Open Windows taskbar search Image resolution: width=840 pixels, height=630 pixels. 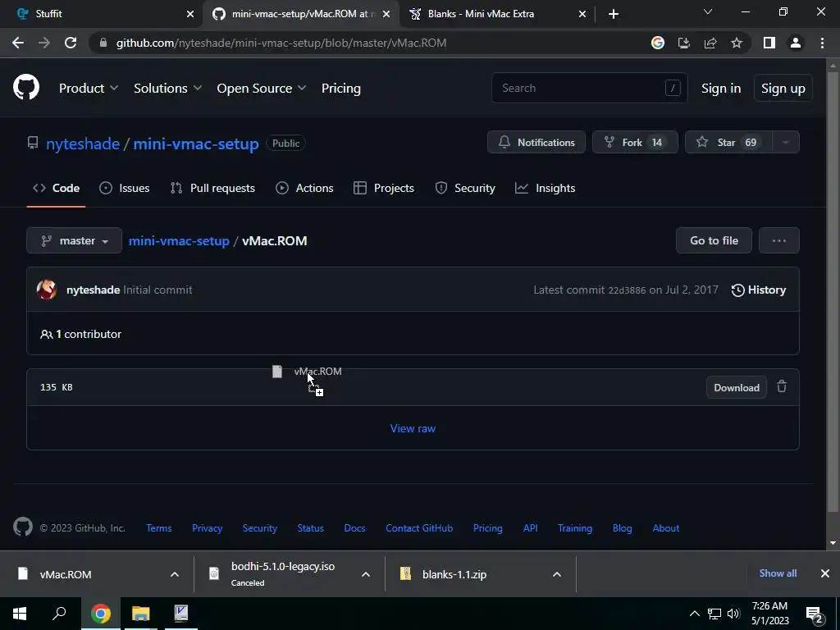click(x=59, y=613)
